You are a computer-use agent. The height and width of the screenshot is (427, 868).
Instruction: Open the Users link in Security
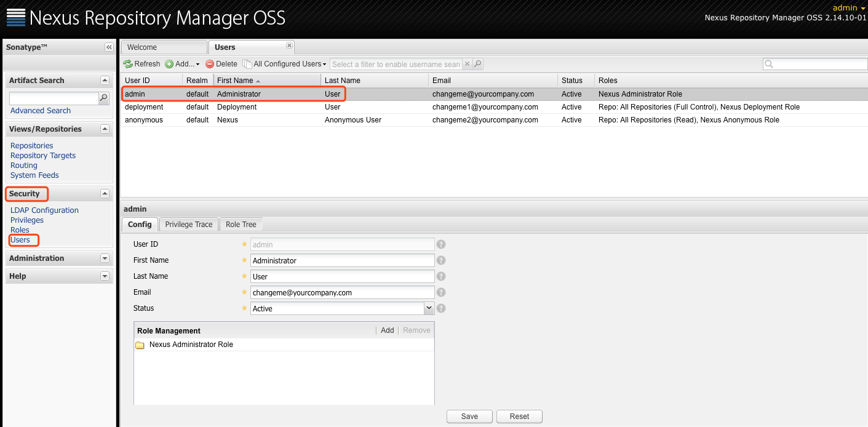pos(20,240)
